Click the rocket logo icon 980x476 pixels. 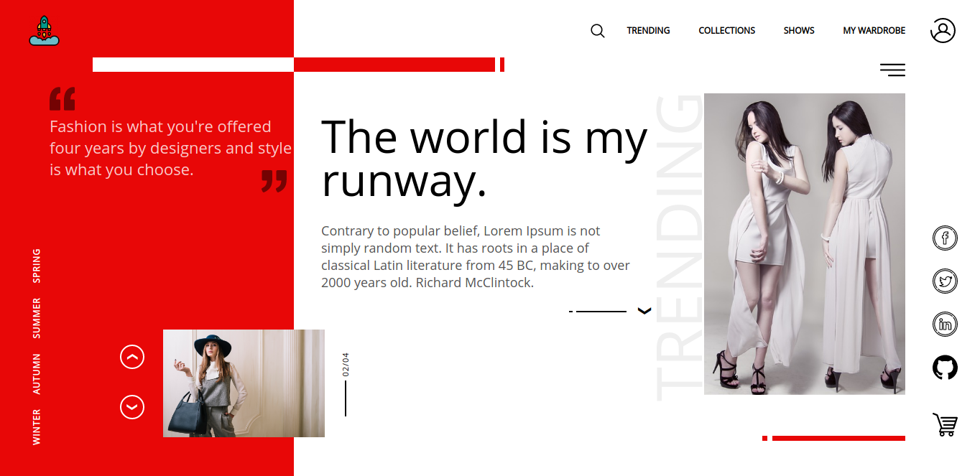[x=45, y=30]
